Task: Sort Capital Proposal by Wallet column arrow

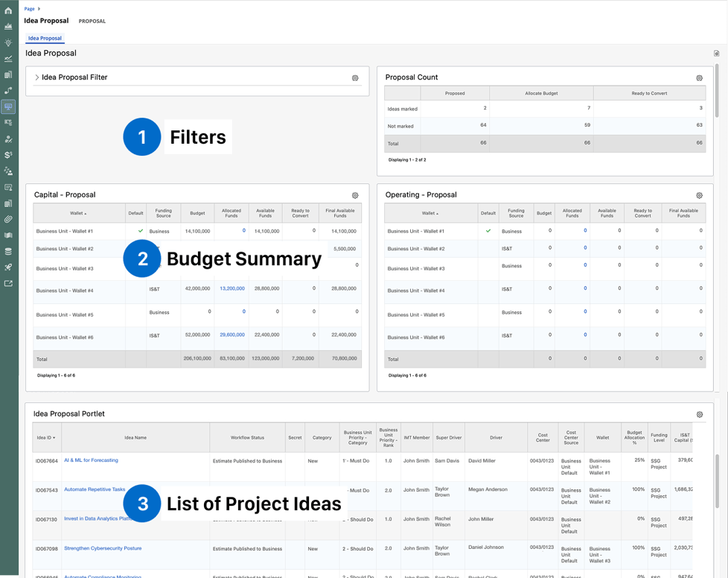Action: click(x=86, y=214)
